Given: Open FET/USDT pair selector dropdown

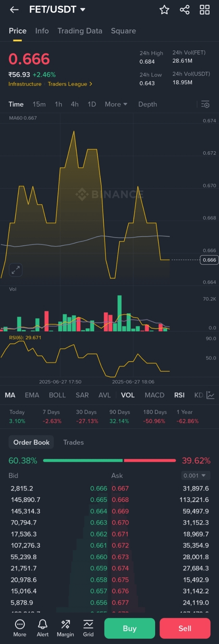Looking at the screenshot, I should pyautogui.click(x=57, y=9).
